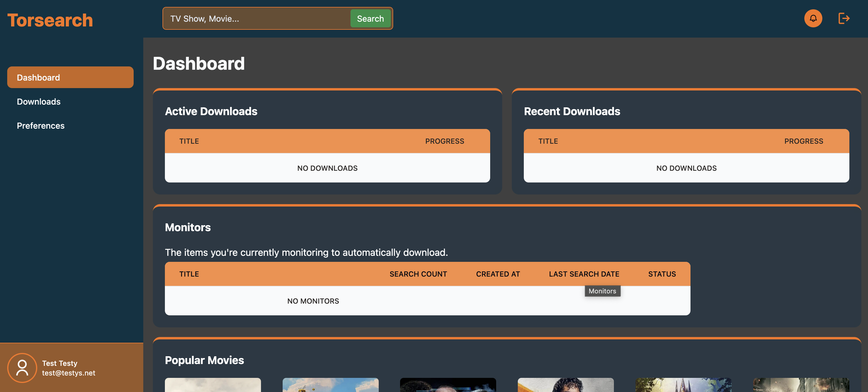
Task: Select second Popular Movies poster thumbnail
Action: (x=330, y=385)
